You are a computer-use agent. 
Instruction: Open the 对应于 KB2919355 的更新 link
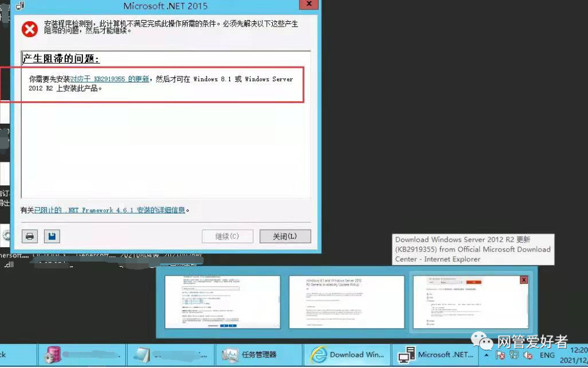[x=109, y=79]
